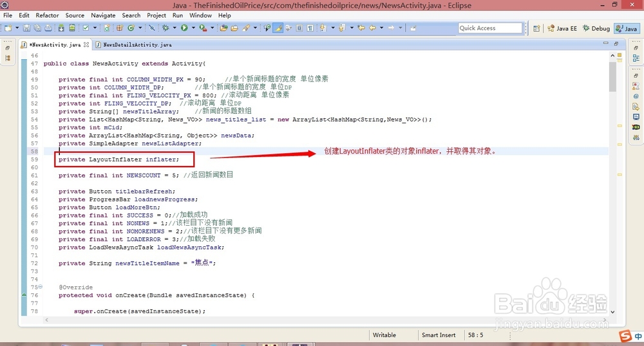
Task: Open the Console monitor view icon
Action: [636, 117]
